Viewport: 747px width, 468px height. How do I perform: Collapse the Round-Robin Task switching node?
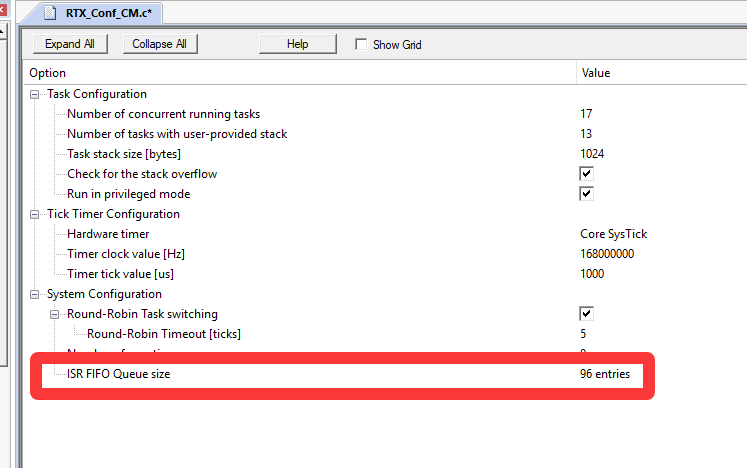pyautogui.click(x=57, y=314)
